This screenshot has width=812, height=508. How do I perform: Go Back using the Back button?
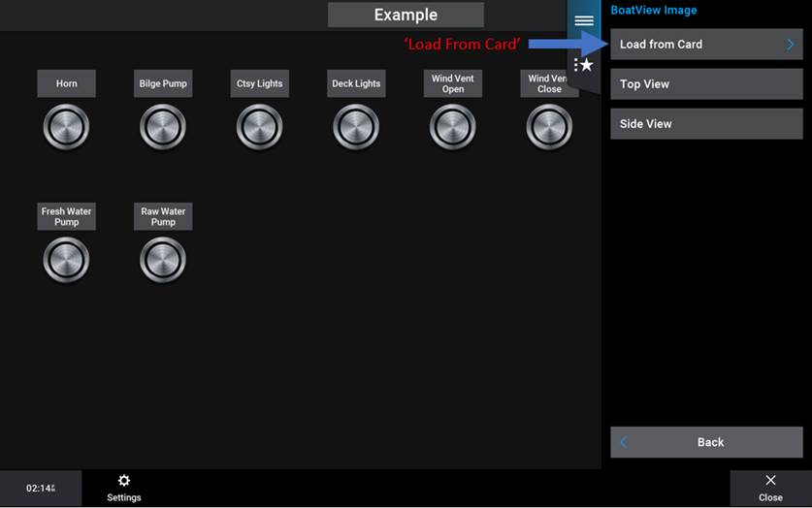(705, 442)
